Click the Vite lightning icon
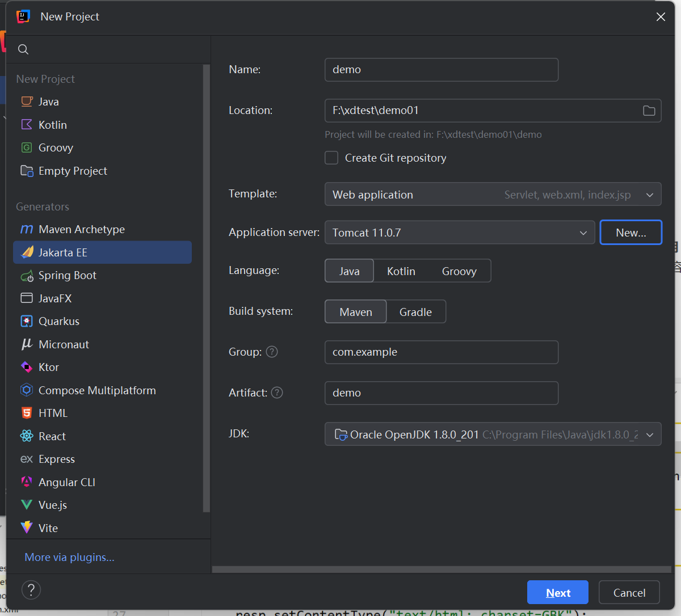 point(27,528)
